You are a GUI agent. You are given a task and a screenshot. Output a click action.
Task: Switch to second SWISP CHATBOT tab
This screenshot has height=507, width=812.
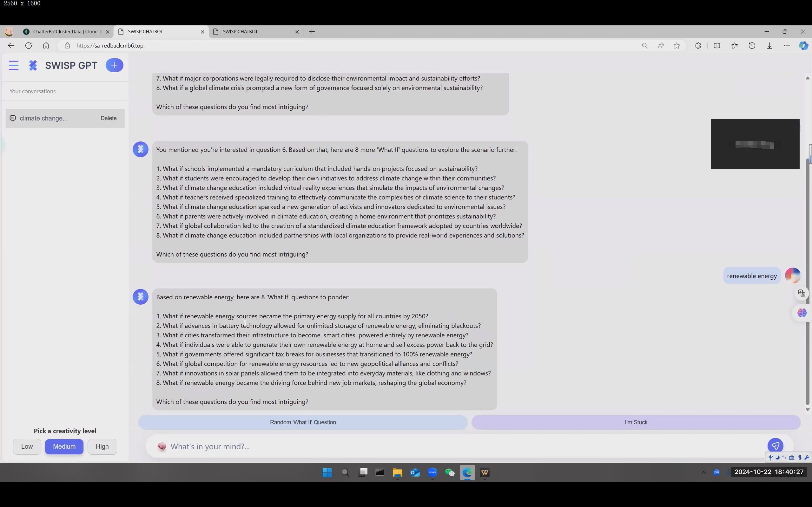click(255, 31)
